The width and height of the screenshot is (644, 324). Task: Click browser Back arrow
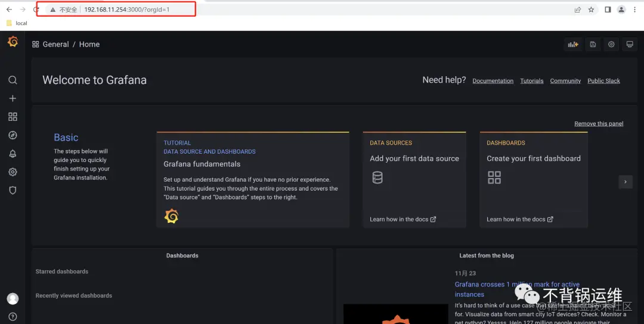click(9, 10)
